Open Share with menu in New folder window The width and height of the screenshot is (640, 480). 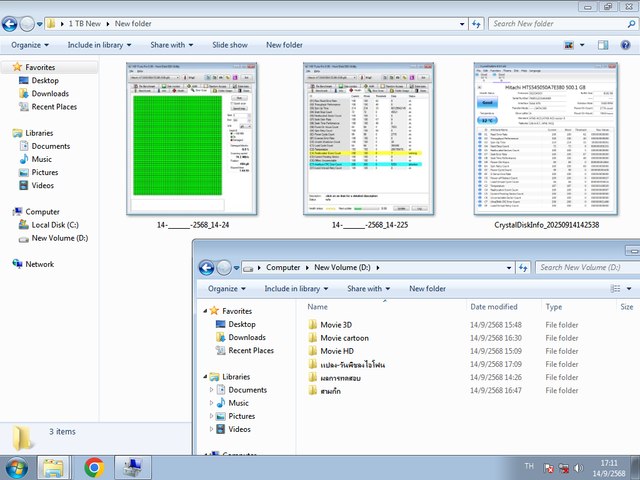[x=171, y=45]
